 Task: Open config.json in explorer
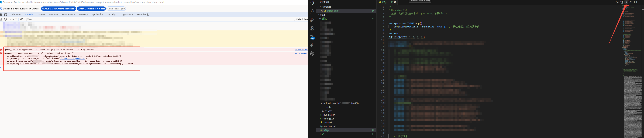[x=346, y=119]
